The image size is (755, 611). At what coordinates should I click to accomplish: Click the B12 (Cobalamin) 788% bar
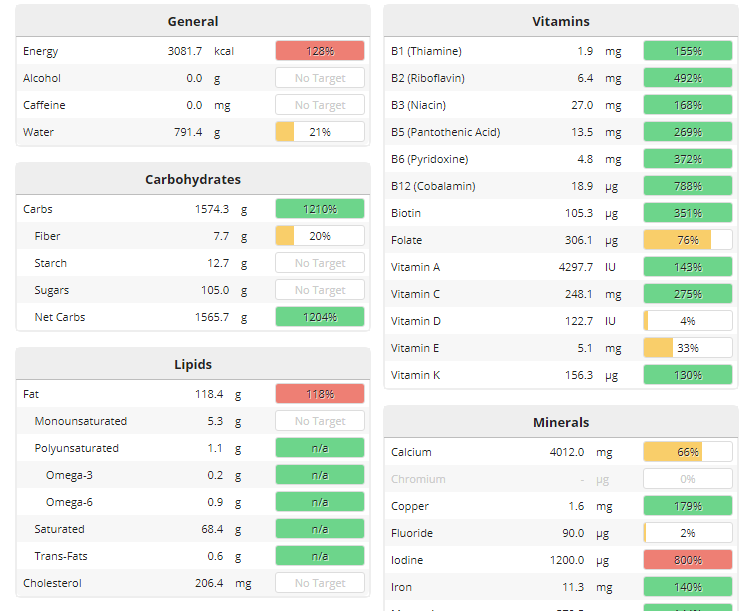[688, 186]
